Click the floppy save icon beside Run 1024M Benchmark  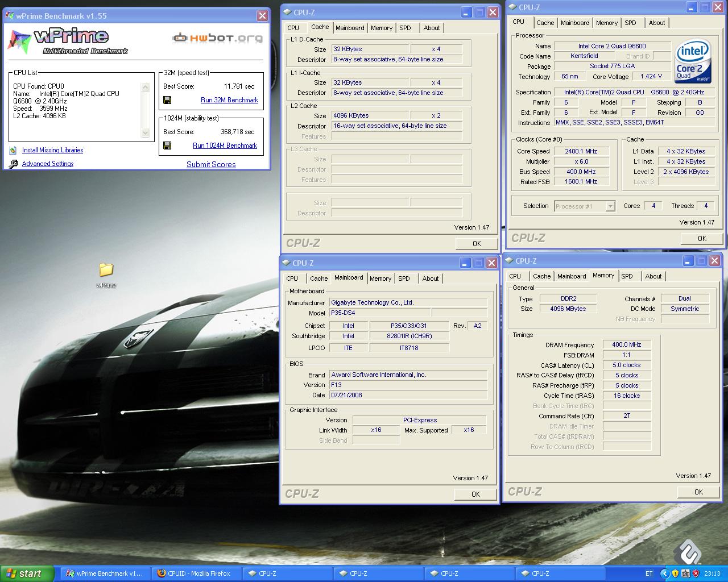[167, 145]
